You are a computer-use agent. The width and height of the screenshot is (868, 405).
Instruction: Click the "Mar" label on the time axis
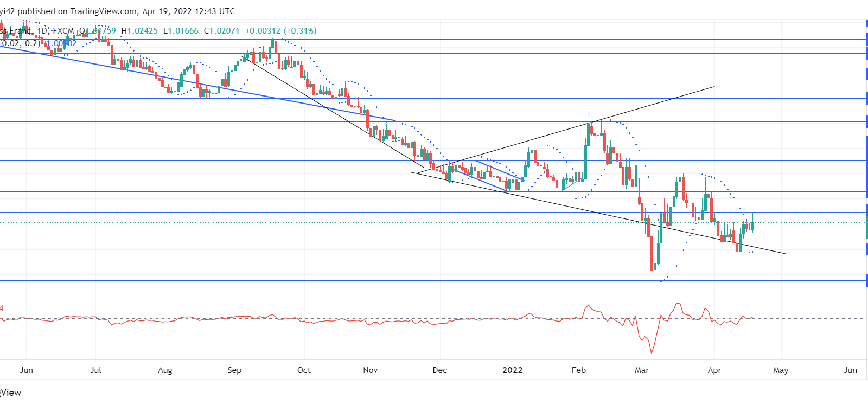pyautogui.click(x=642, y=370)
